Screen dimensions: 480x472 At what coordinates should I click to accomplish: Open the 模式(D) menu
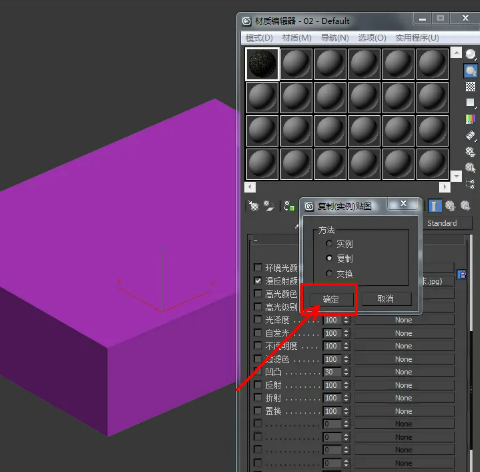(259, 38)
